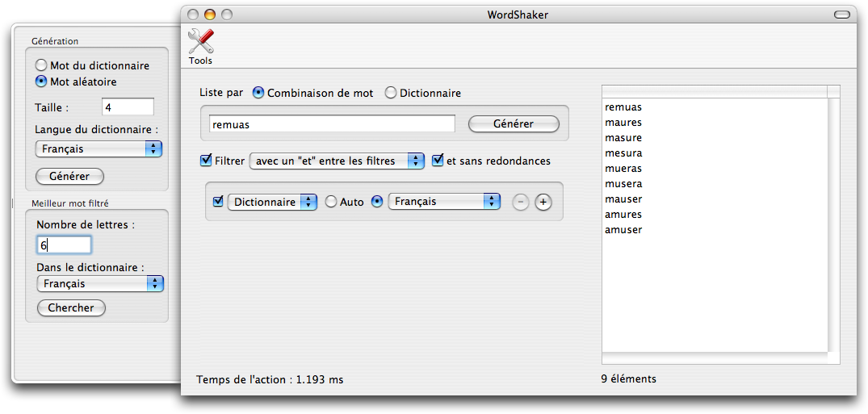Click the results list column header
The width and height of the screenshot is (868, 414).
(714, 91)
